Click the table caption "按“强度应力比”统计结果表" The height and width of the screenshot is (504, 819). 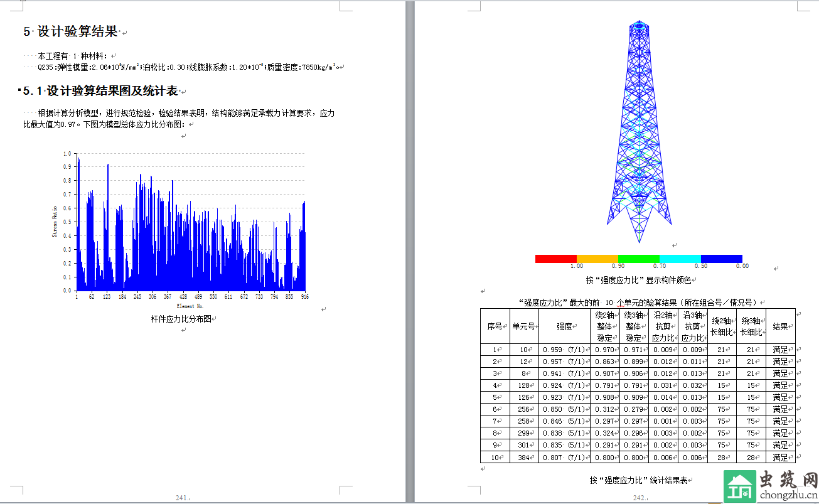point(638,480)
